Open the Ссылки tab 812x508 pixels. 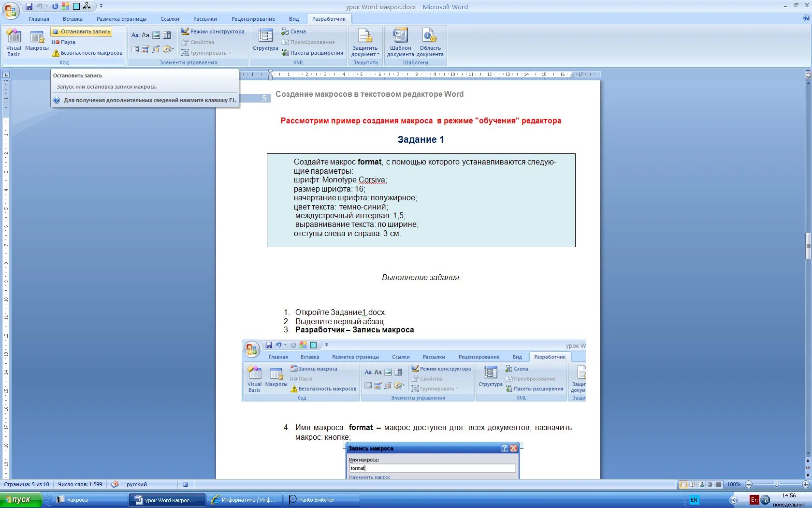click(170, 19)
